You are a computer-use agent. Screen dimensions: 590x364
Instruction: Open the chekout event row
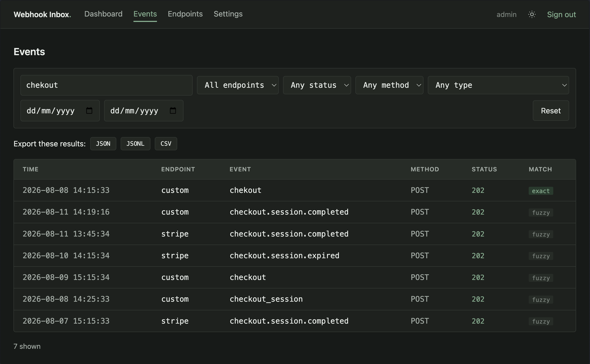(x=295, y=190)
